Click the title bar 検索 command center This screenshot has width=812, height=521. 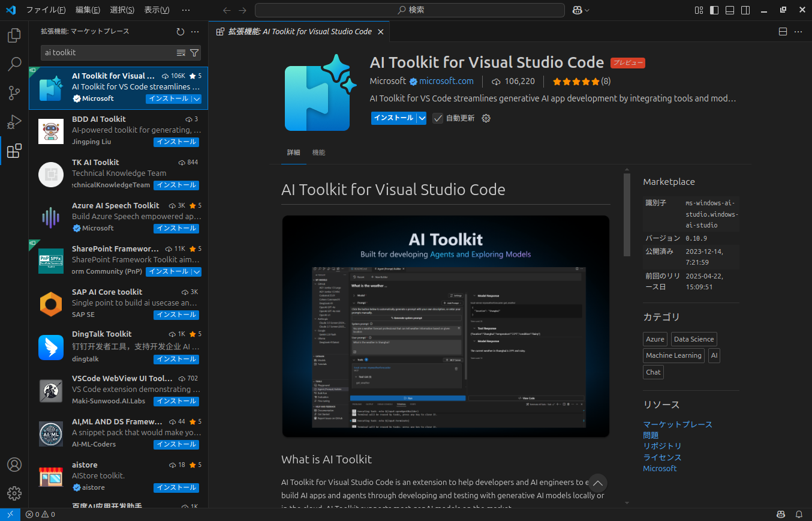(x=410, y=10)
